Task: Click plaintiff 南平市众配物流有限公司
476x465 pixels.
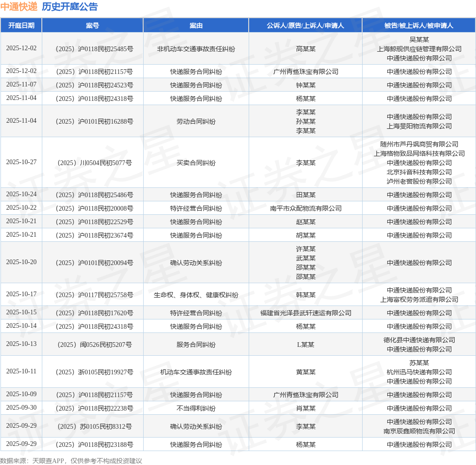Action: click(x=306, y=208)
